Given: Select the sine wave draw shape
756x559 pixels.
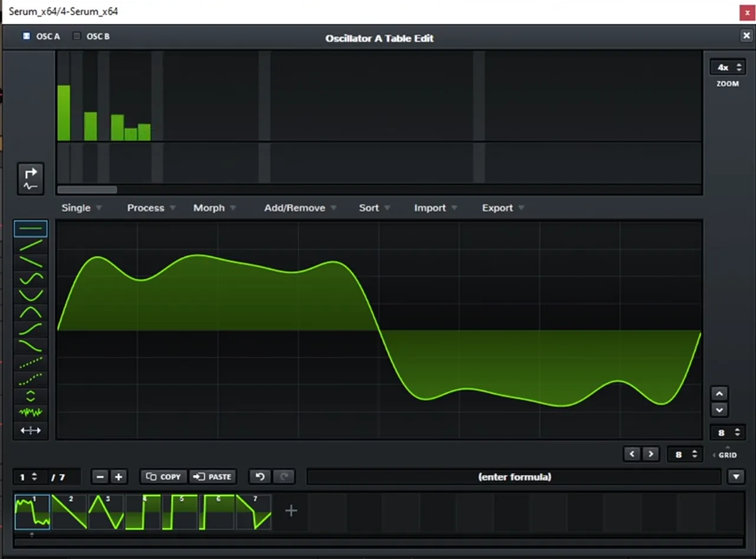Looking at the screenshot, I should click(x=31, y=278).
